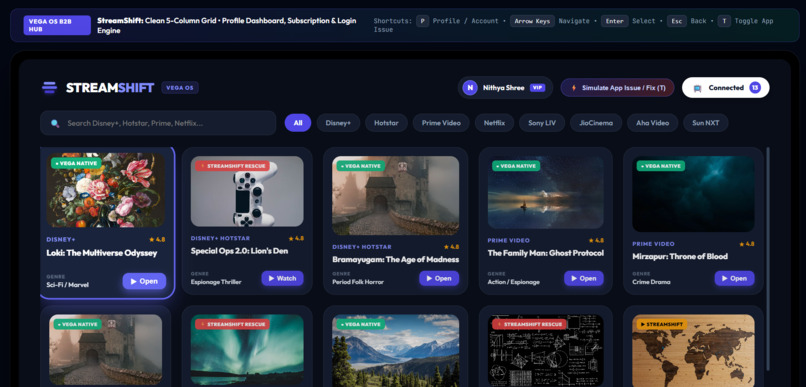Click StreamShift Rescue badge on aurora thumbnail
Screen dimensions: 806x387
pos(232,324)
